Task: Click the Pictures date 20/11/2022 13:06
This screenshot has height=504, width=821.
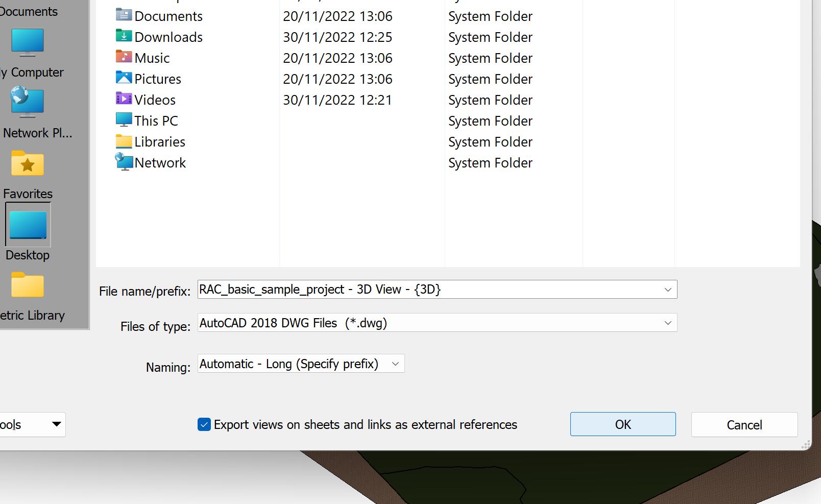Action: coord(337,79)
